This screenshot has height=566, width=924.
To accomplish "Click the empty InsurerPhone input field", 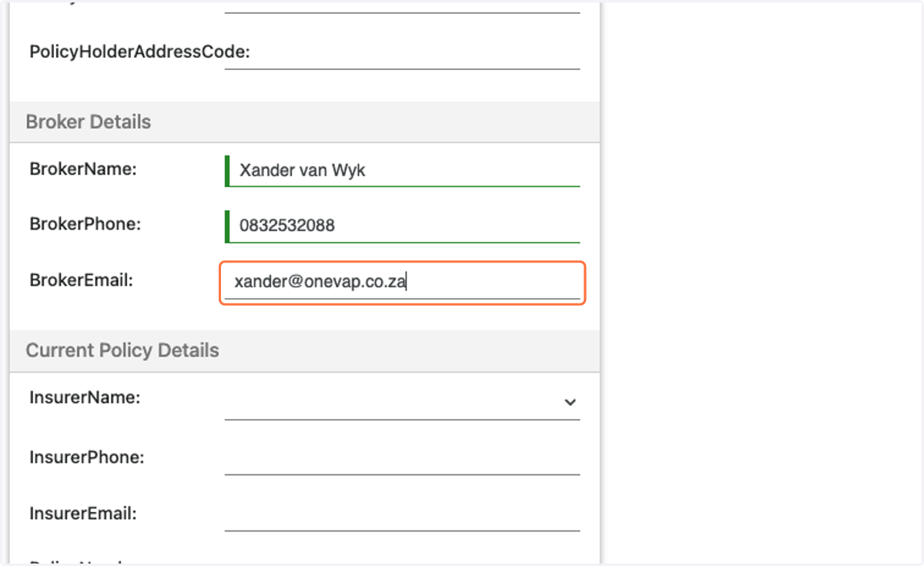I will click(402, 459).
